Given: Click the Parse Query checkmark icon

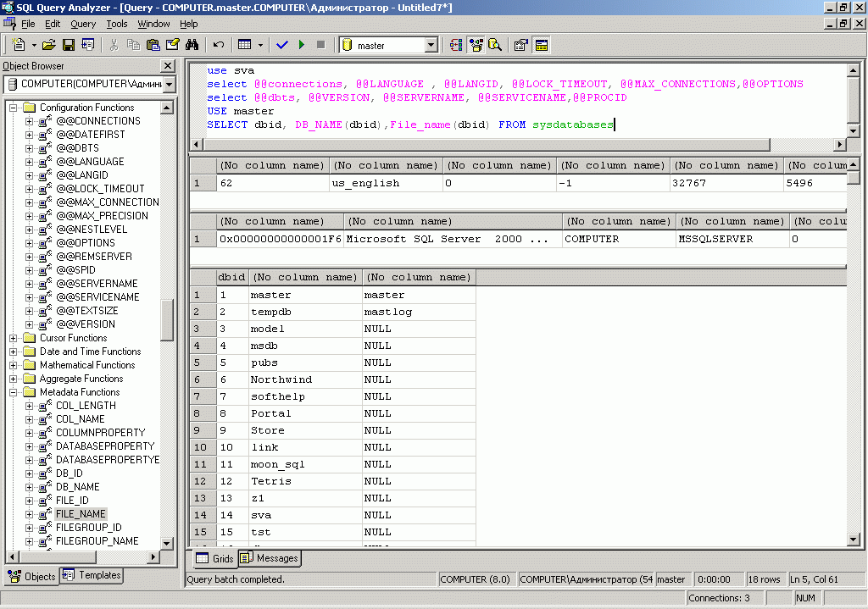Looking at the screenshot, I should (282, 45).
